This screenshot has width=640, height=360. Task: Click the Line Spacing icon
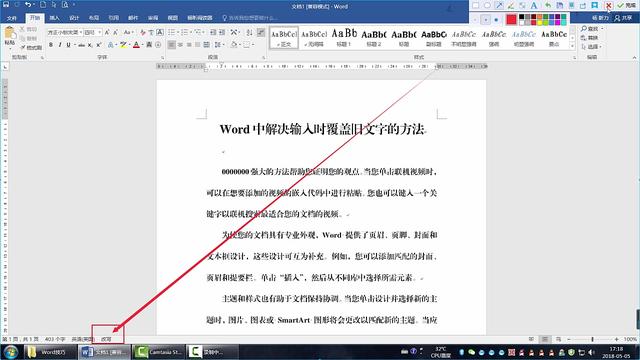pos(218,44)
